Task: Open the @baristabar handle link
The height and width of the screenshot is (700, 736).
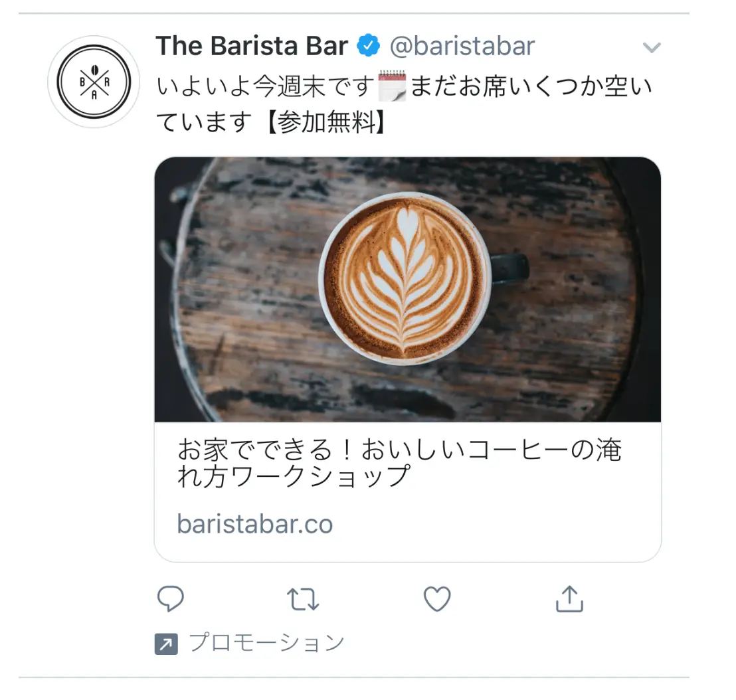Action: click(x=462, y=46)
